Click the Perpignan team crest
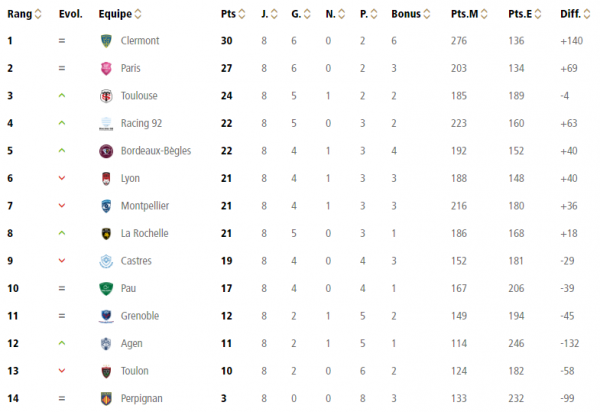The height and width of the screenshot is (412, 600). [106, 399]
